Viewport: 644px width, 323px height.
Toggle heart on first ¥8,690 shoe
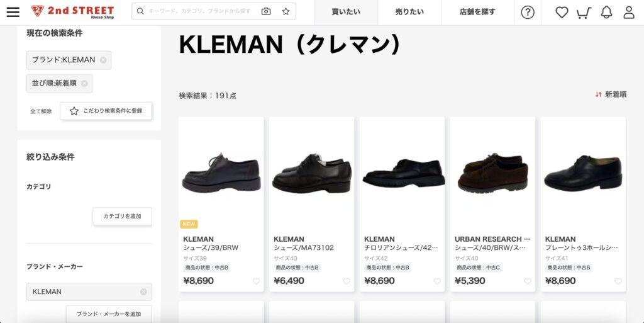(x=256, y=281)
